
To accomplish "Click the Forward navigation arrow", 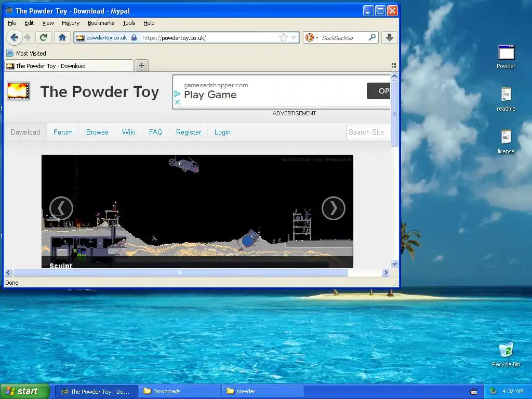I will click(x=28, y=37).
